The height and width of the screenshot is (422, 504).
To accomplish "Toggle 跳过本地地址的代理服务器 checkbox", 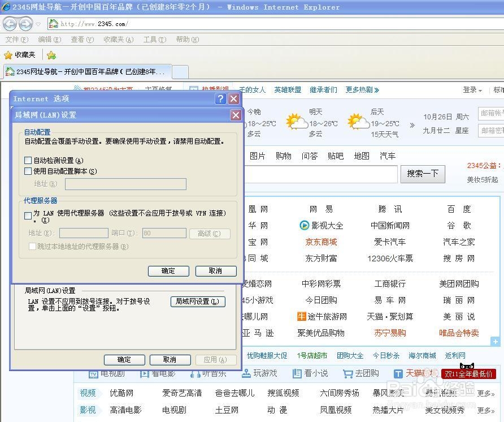I will [x=32, y=246].
